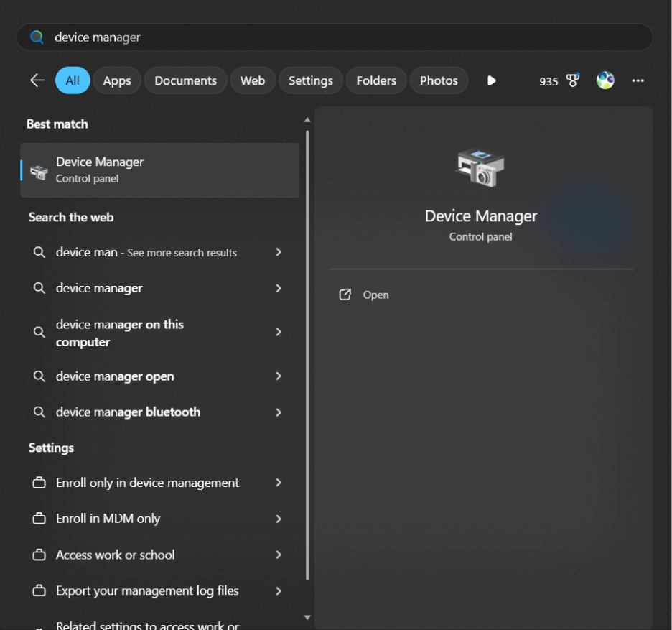Click the results list scrollbar up arrow
The width and height of the screenshot is (672, 630).
[307, 120]
